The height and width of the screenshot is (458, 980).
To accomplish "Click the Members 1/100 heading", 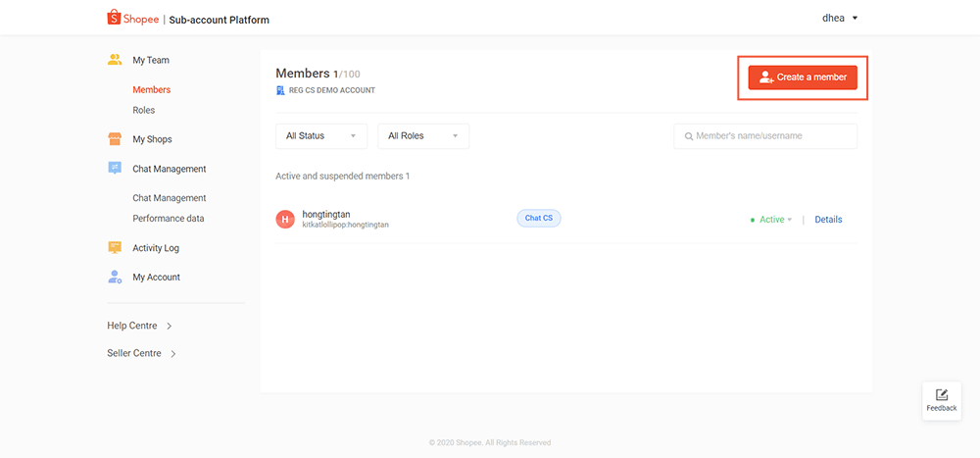I will click(318, 74).
